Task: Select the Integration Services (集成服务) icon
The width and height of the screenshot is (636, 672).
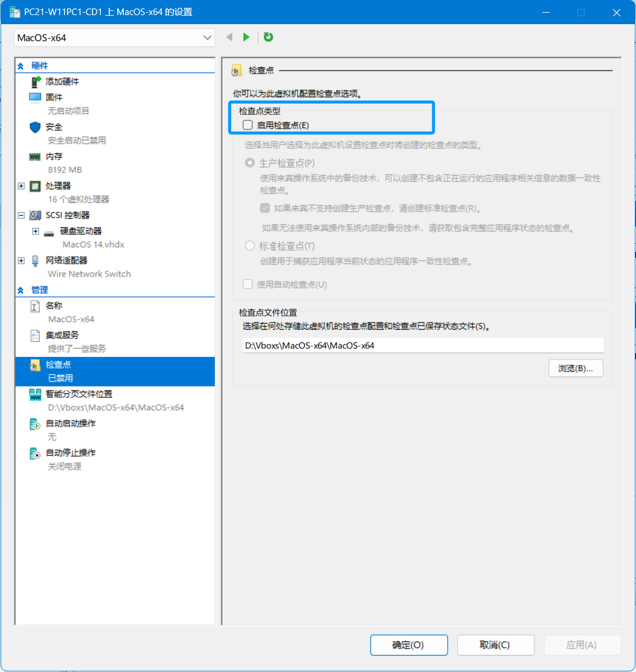Action: [35, 336]
